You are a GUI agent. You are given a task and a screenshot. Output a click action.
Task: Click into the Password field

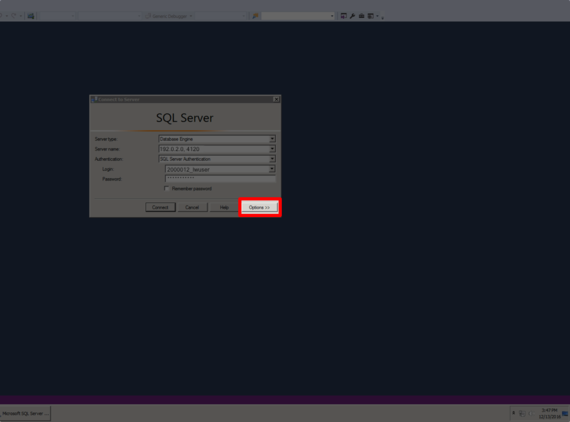coord(220,178)
